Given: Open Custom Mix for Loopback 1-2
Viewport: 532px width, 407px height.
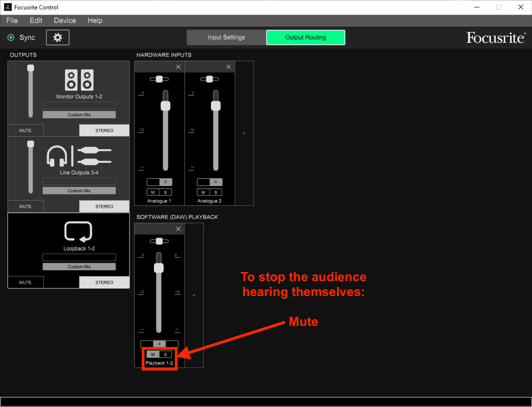Looking at the screenshot, I should tap(79, 267).
